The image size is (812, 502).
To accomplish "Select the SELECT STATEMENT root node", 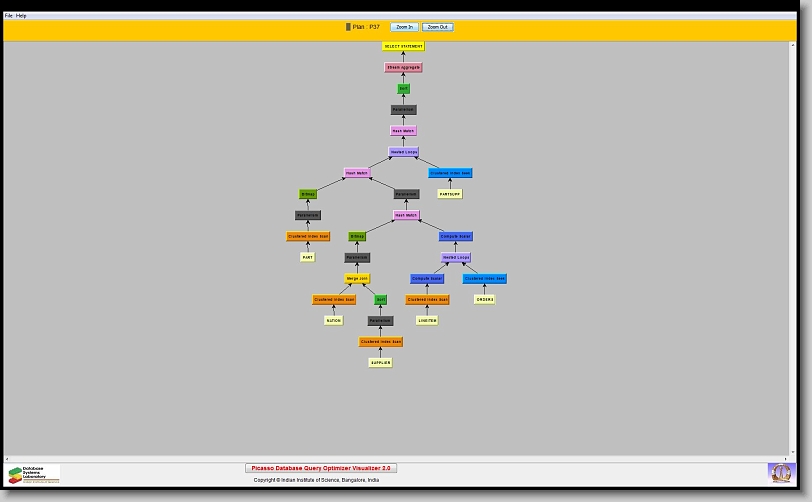I will pos(403,46).
